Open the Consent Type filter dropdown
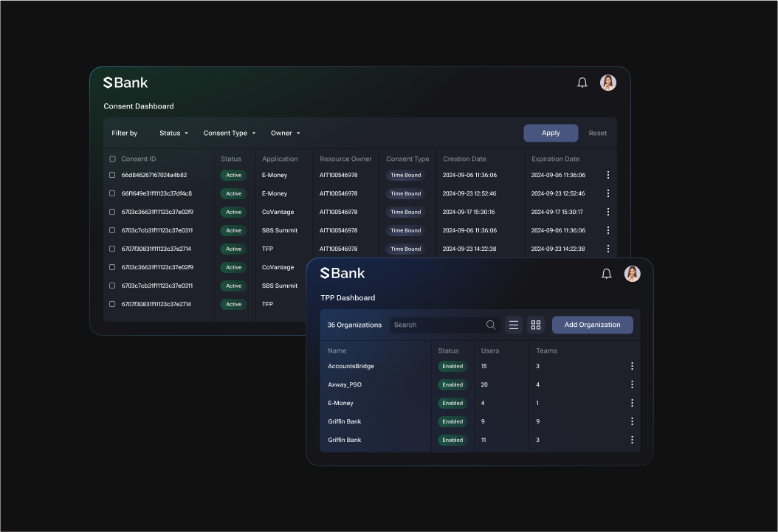This screenshot has height=532, width=778. pyautogui.click(x=229, y=133)
